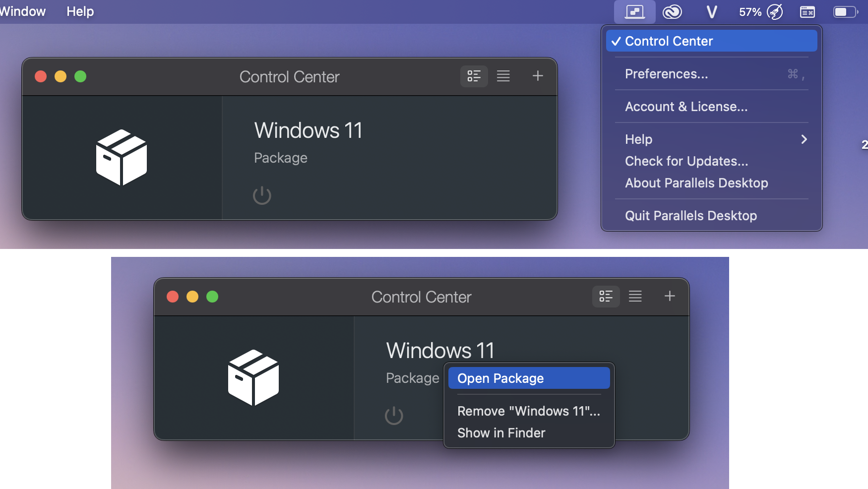The image size is (868, 489).
Task: Click the battery percentage indicator
Action: [x=751, y=11]
